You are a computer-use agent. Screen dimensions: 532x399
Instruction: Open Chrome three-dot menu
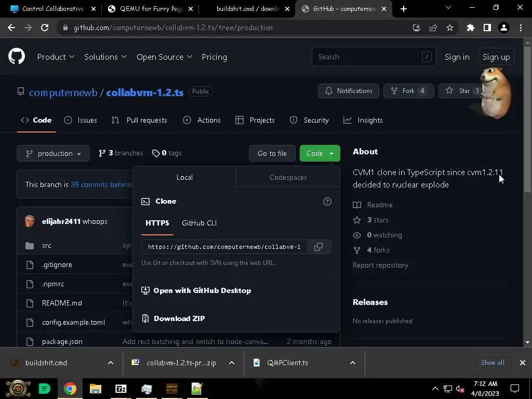[x=521, y=28]
